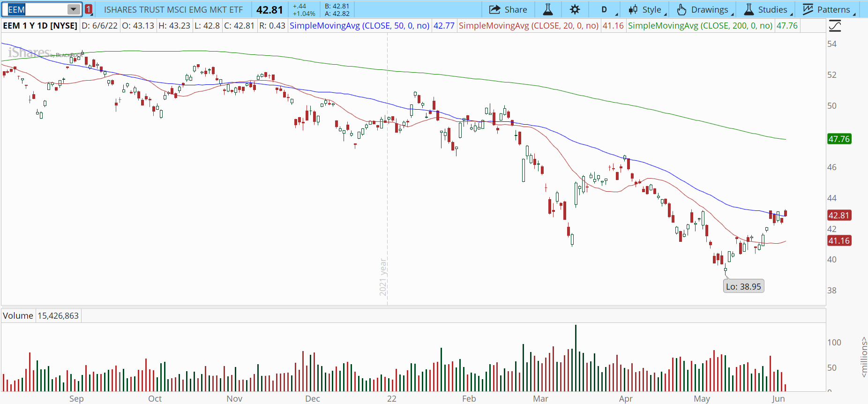This screenshot has width=868, height=404.
Task: Click the last price 42.81 in header
Action: click(270, 10)
